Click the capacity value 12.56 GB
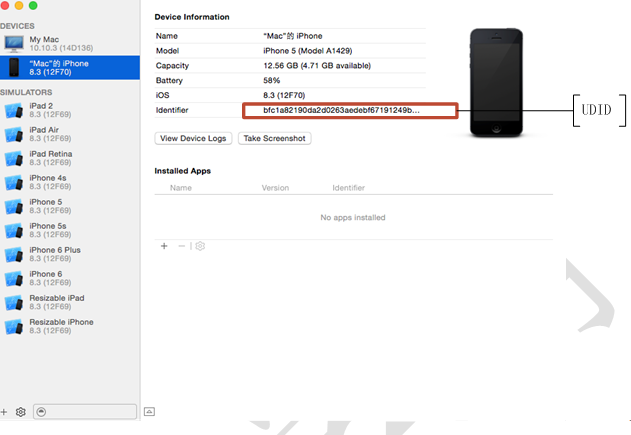631x435 pixels. click(317, 66)
